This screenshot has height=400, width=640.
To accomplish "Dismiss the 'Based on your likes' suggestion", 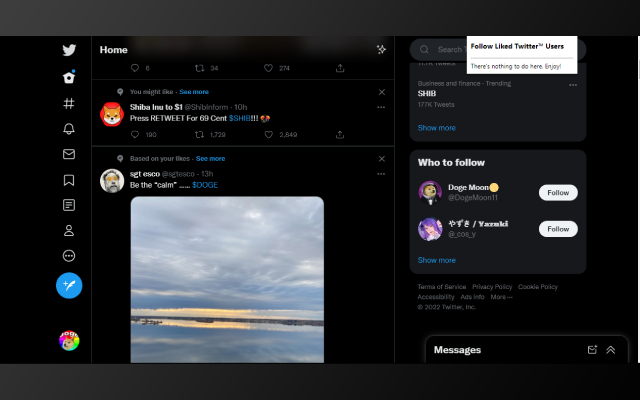I will pos(382,159).
